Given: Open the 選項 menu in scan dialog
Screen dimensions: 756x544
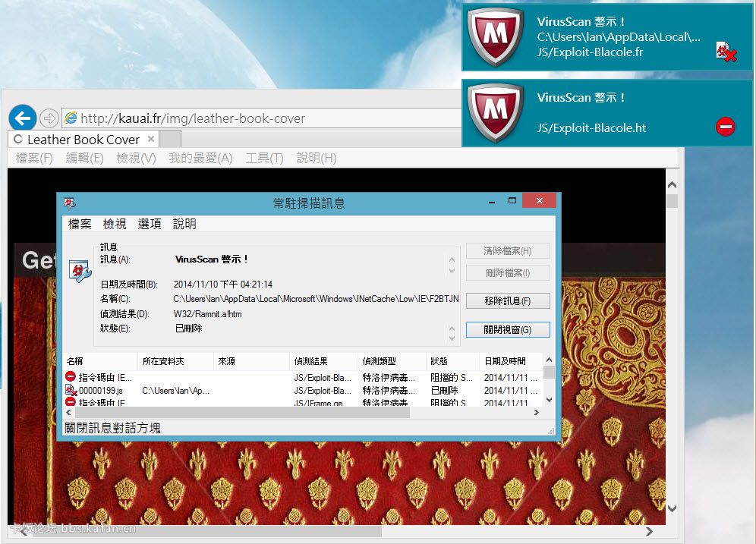Looking at the screenshot, I should 150,224.
